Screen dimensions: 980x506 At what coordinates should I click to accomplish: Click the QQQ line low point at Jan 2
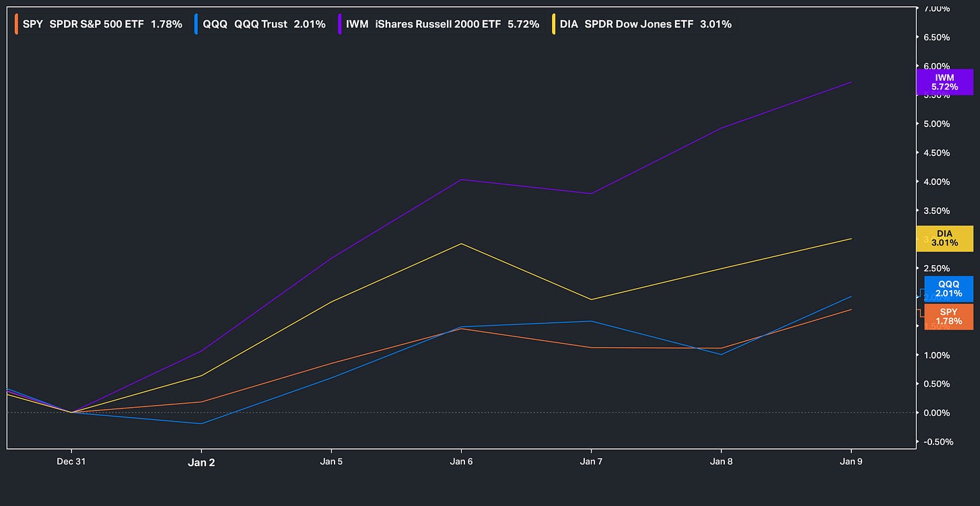click(201, 423)
